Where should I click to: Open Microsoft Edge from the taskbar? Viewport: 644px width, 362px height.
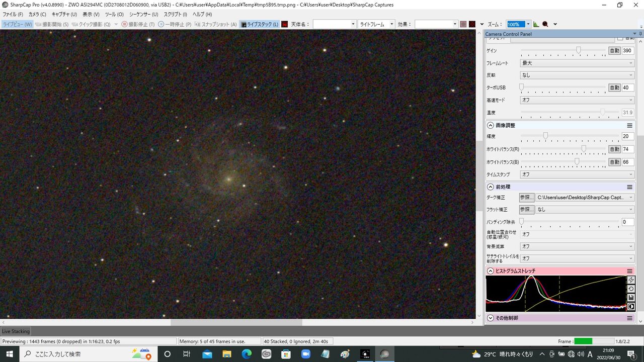tap(246, 354)
